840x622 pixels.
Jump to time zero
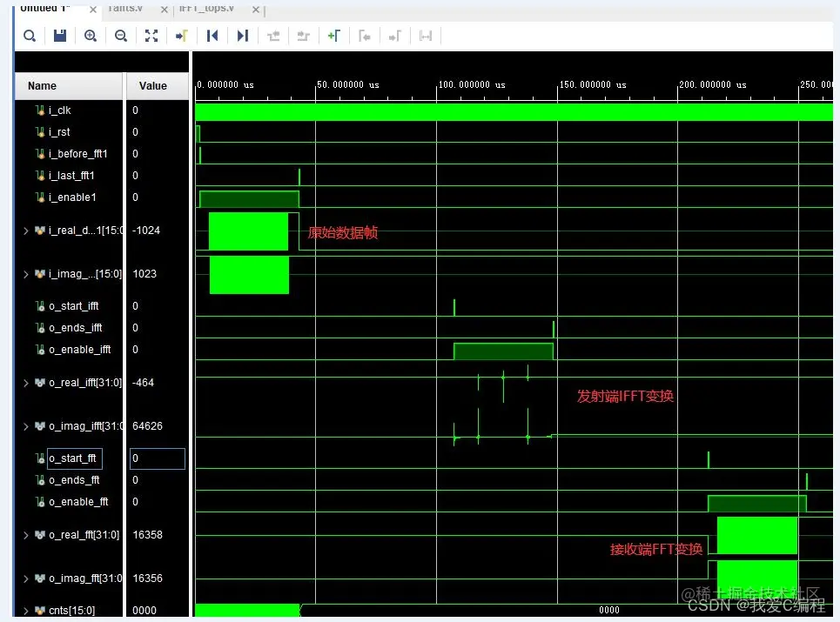pos(212,36)
